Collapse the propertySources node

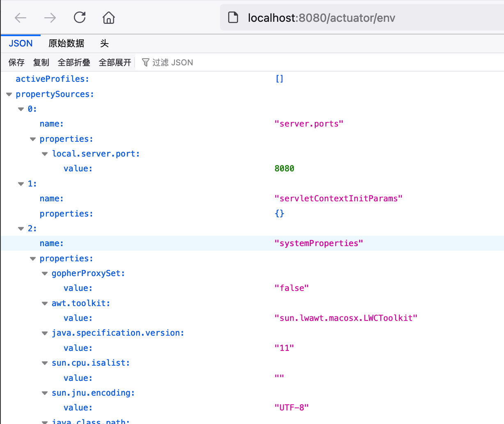coord(9,94)
